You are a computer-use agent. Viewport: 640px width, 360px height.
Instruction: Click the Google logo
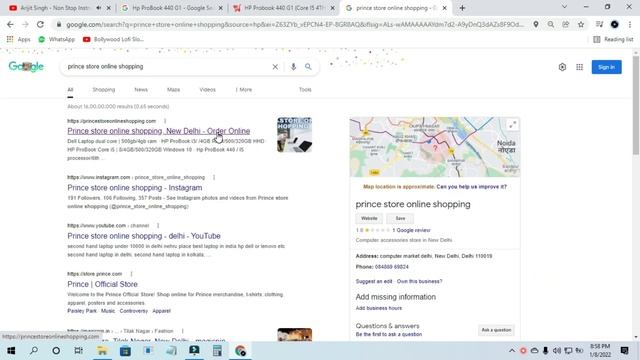(x=26, y=67)
